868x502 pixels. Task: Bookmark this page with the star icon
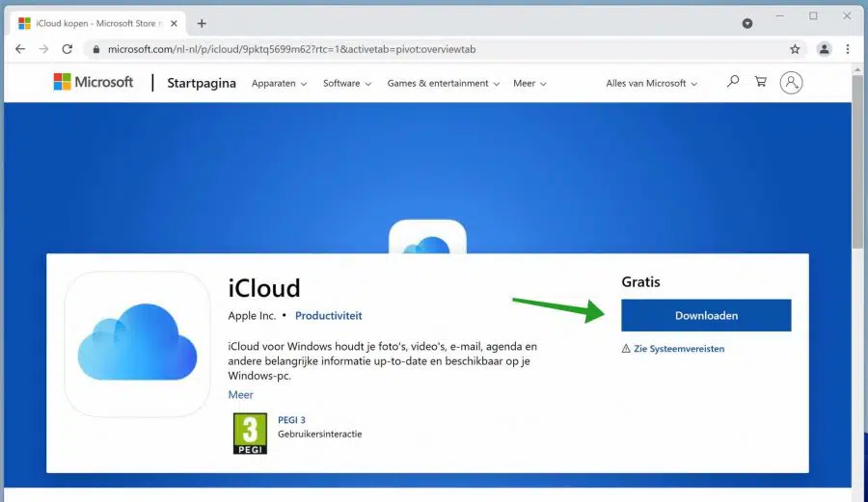[795, 49]
